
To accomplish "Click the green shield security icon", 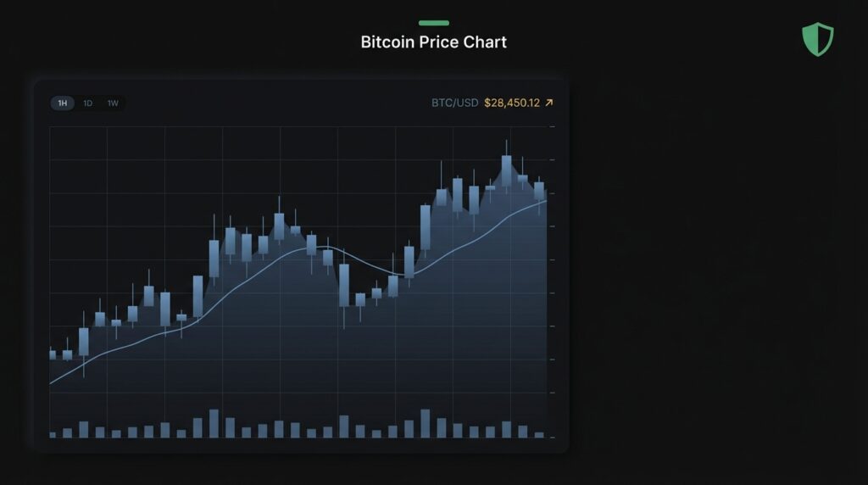I will (x=817, y=40).
